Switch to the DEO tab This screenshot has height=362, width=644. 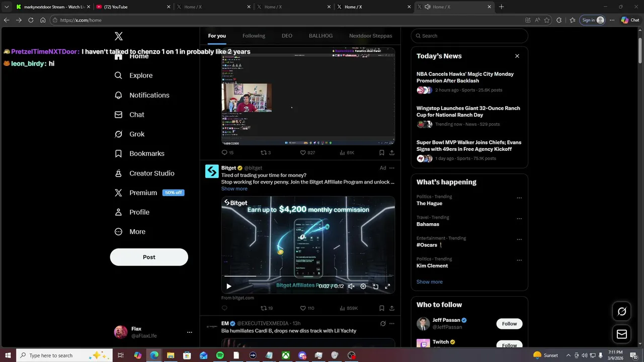pyautogui.click(x=287, y=36)
